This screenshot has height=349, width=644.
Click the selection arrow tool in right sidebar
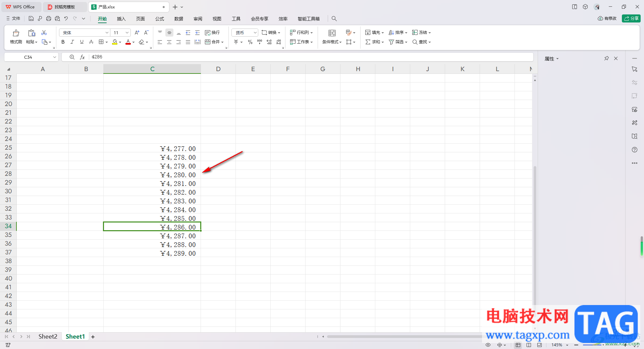tap(635, 69)
